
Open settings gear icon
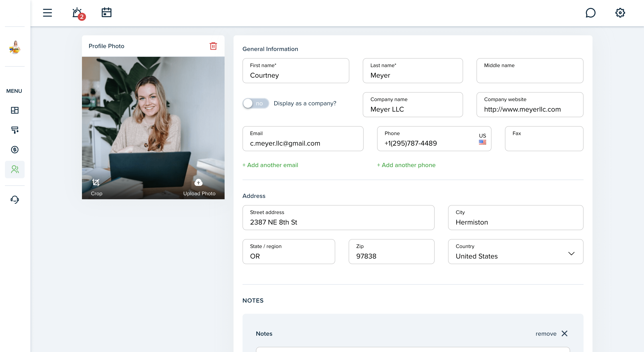(x=620, y=13)
